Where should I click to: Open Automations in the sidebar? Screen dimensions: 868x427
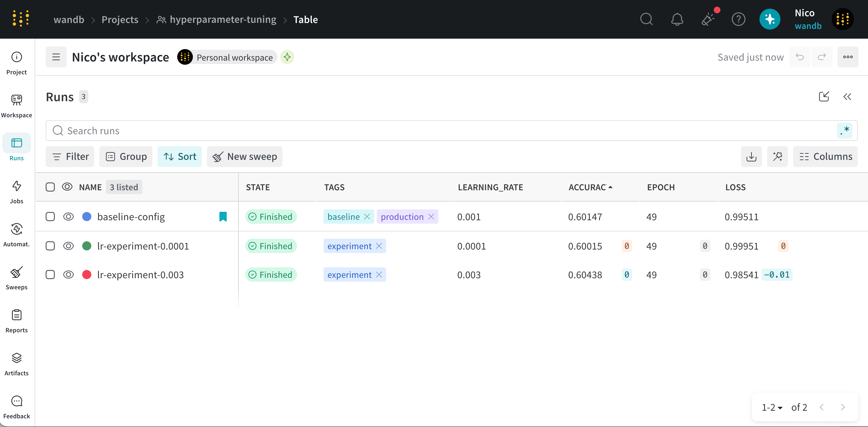click(17, 235)
